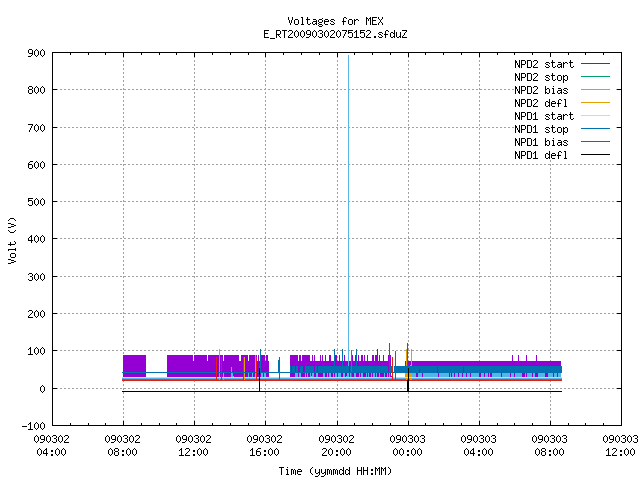Click the 400 y-axis tick label

tap(36, 239)
